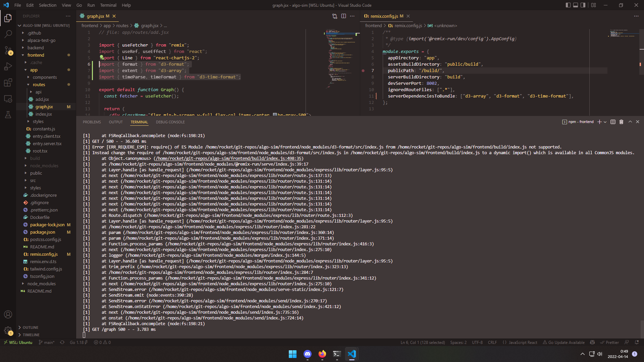The image size is (644, 362).
Task: Open Firefox from the Windows taskbar
Action: pos(322,354)
